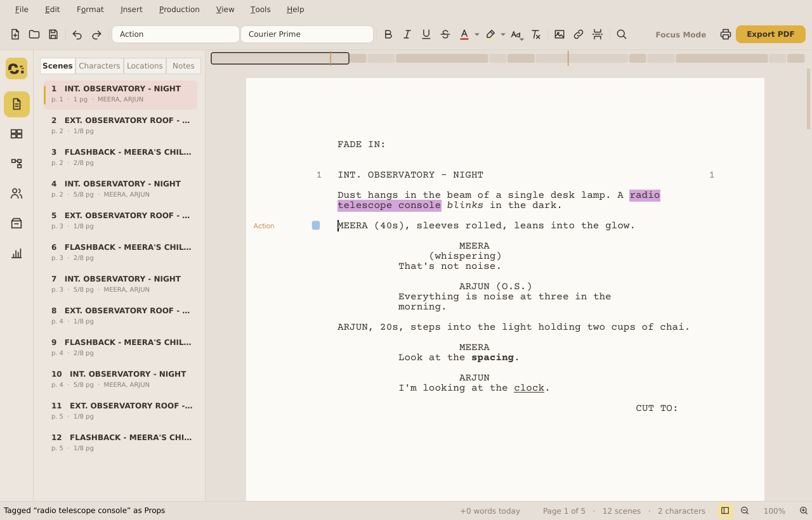Insert a hyperlink

[x=579, y=34]
